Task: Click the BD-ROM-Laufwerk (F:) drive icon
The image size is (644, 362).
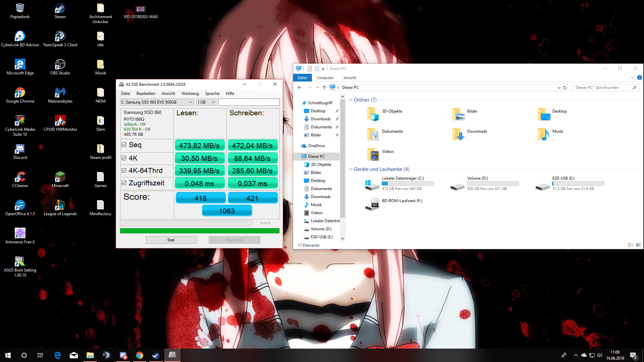Action: point(372,204)
